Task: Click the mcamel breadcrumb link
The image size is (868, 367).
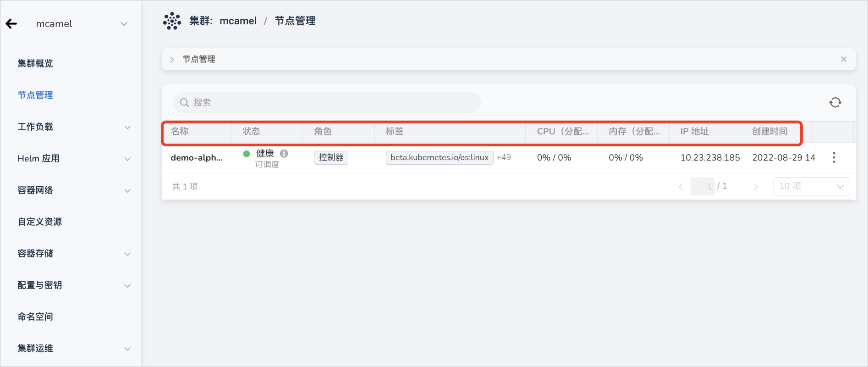Action: (x=238, y=21)
